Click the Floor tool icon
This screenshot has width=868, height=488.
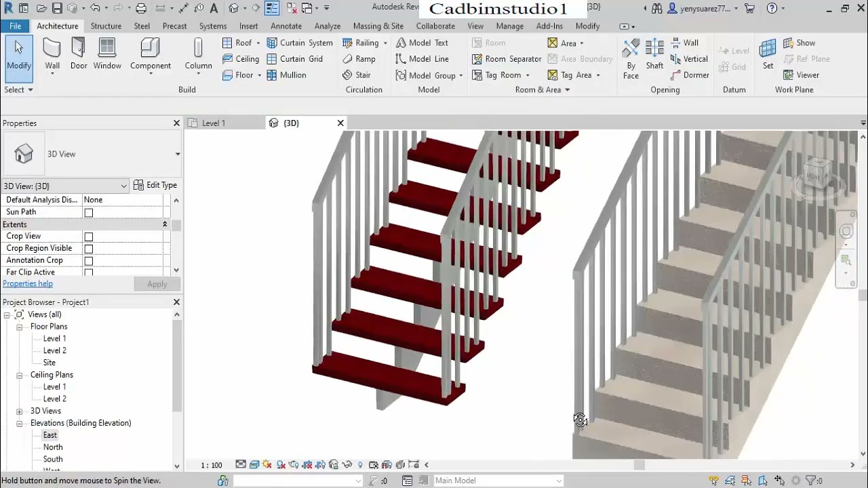point(228,75)
